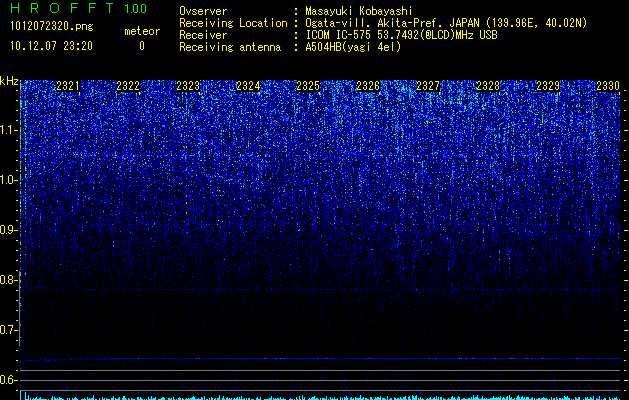This screenshot has width=629, height=400.
Task: Click the 0.9 frequency axis label
Action: pos(9,230)
